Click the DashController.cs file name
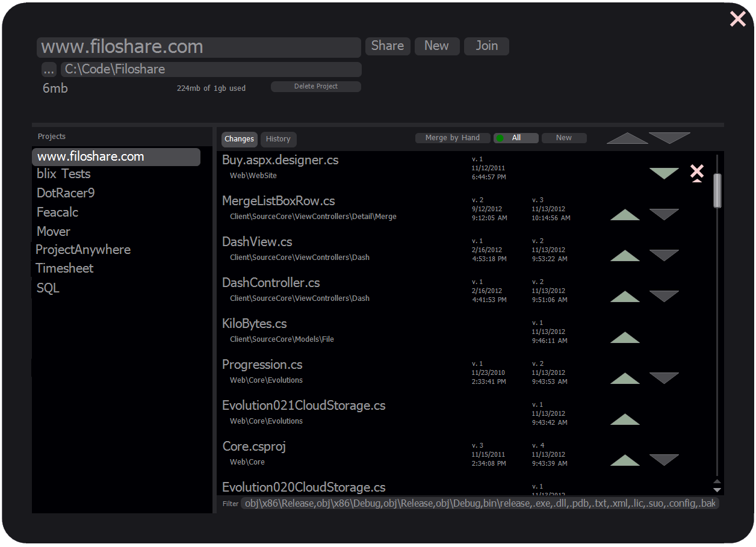Image resolution: width=756 pixels, height=547 pixels. pyautogui.click(x=271, y=283)
